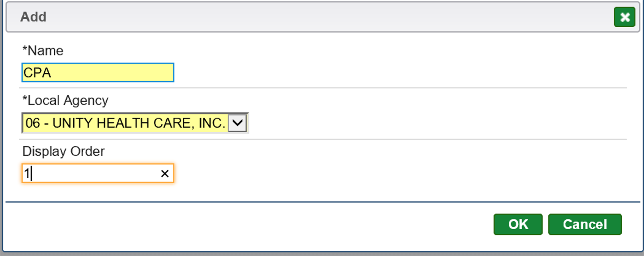Click the Display Order label

64,151
